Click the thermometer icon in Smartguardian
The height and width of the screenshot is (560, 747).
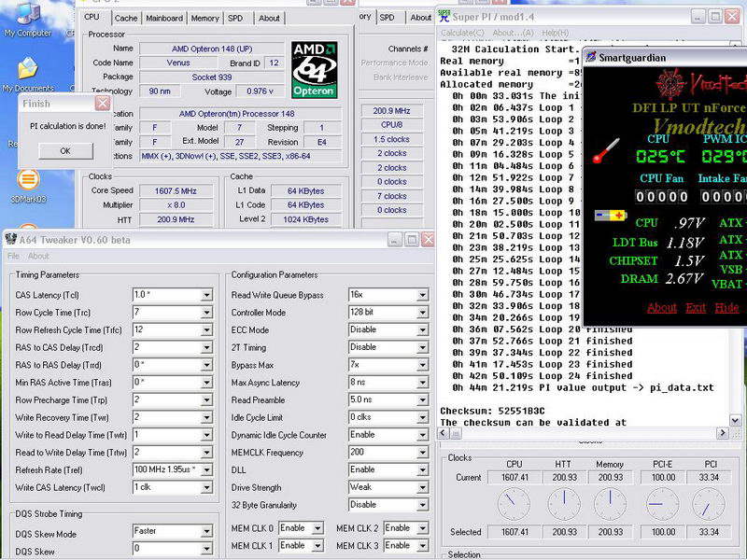pos(606,150)
